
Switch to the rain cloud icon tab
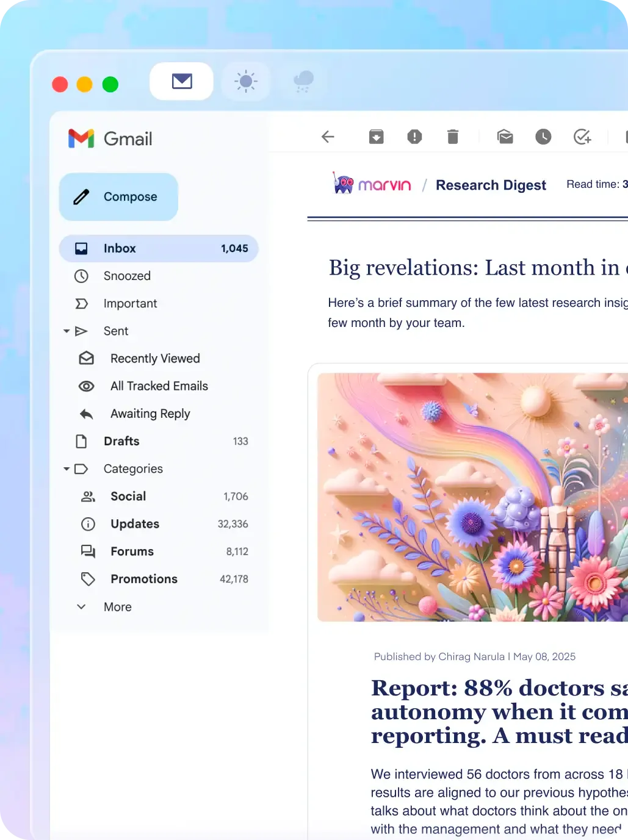click(x=303, y=81)
